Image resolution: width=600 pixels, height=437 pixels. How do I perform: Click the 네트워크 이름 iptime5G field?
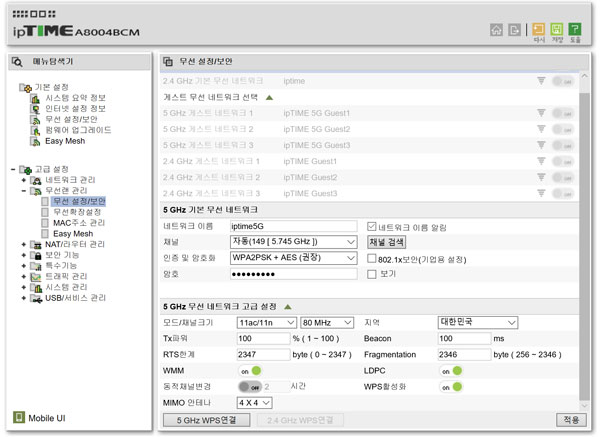293,226
